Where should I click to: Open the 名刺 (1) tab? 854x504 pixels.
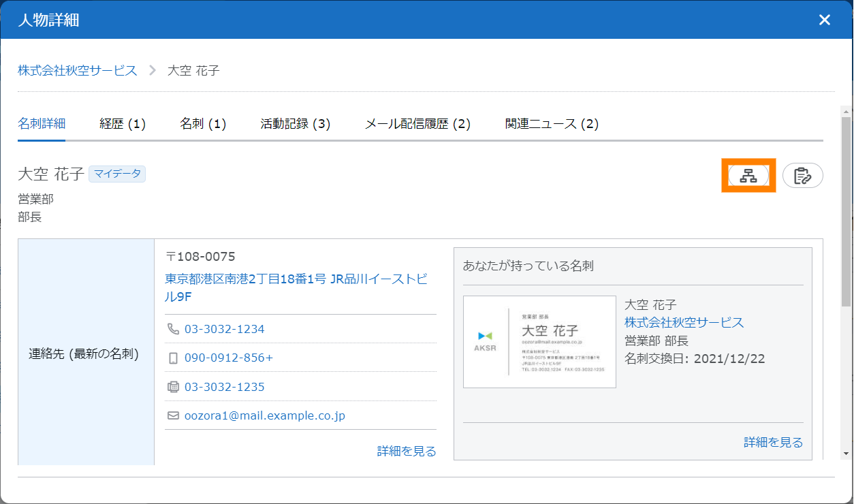tap(203, 124)
